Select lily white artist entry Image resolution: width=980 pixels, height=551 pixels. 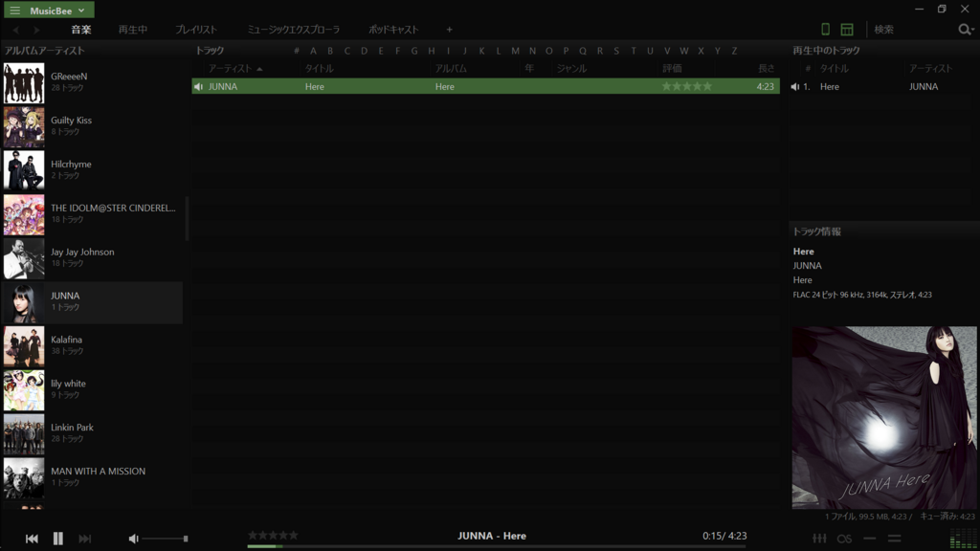(x=93, y=390)
